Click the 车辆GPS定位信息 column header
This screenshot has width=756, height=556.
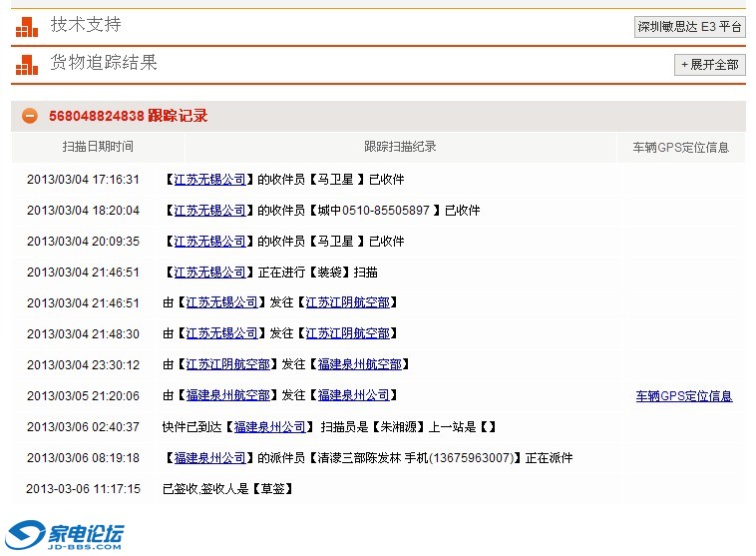tap(680, 147)
